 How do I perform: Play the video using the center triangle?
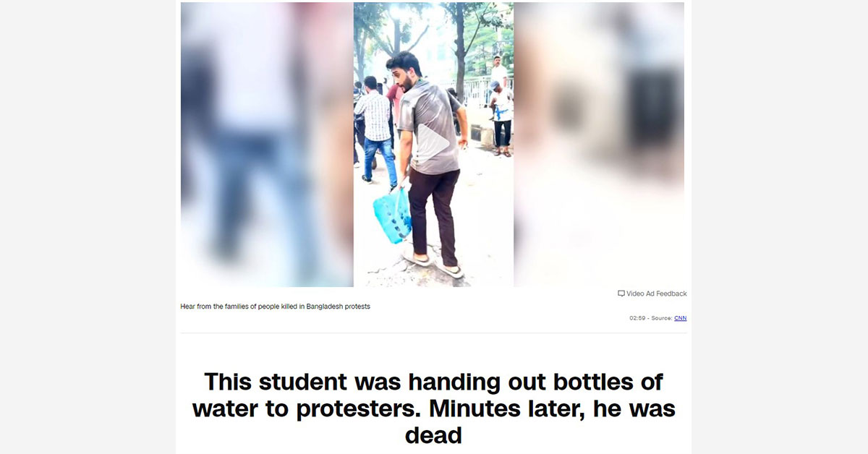point(433,143)
